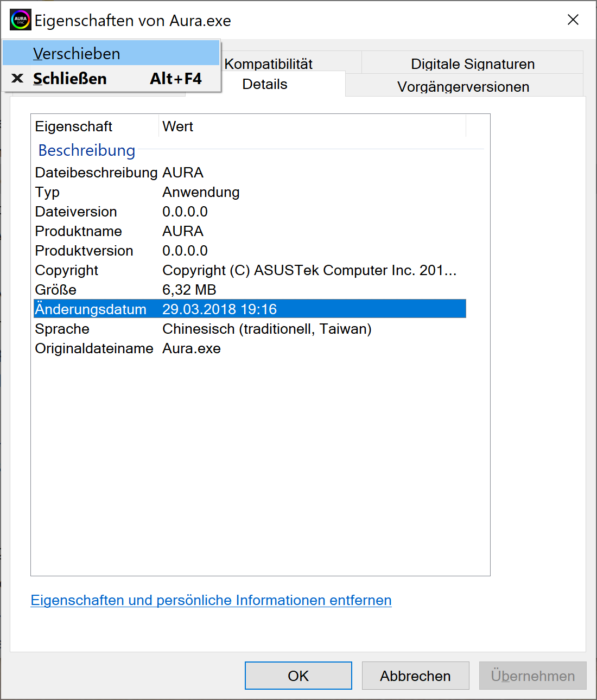Confirm with the OK button

coord(298,676)
